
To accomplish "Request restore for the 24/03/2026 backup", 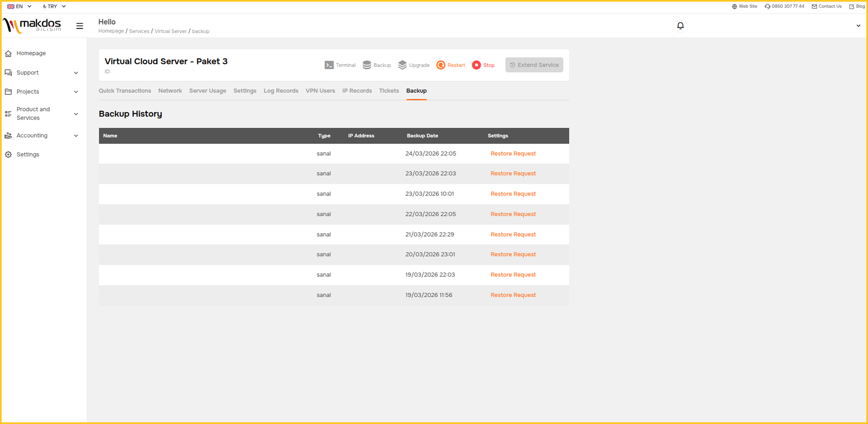I will pos(513,153).
